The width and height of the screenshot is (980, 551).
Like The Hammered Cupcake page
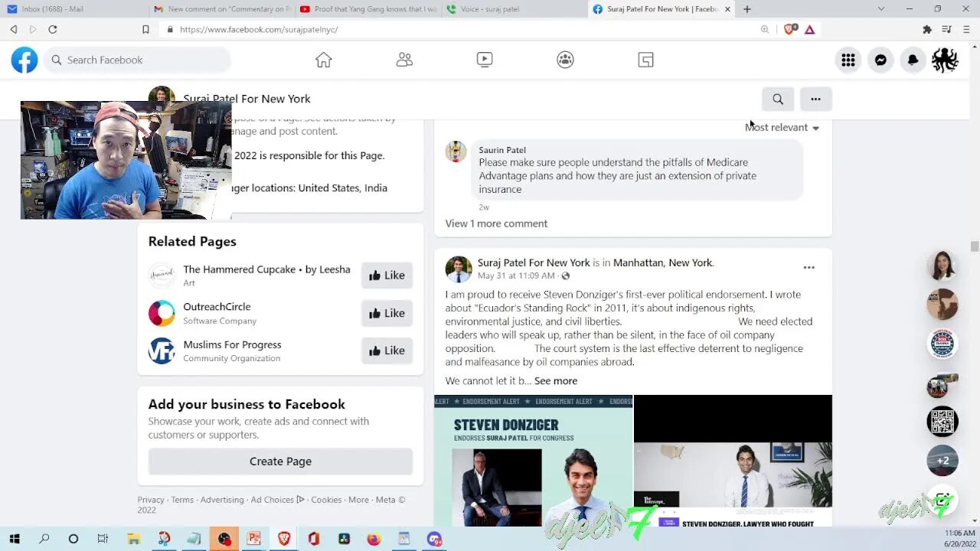coord(387,275)
